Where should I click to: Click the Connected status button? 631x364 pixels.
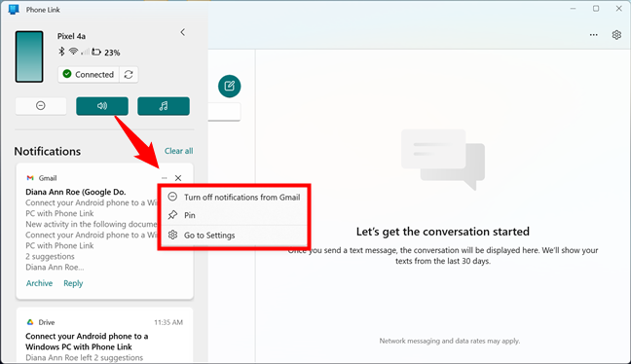tap(89, 74)
